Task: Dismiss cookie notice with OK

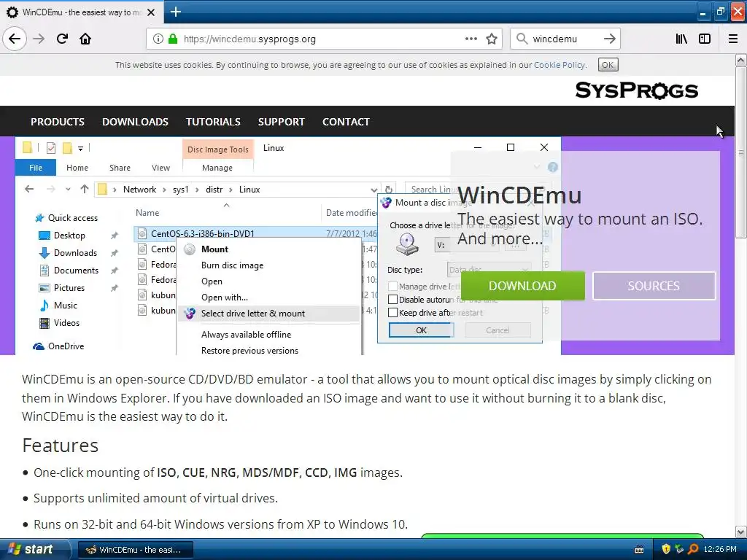Action: (x=608, y=65)
